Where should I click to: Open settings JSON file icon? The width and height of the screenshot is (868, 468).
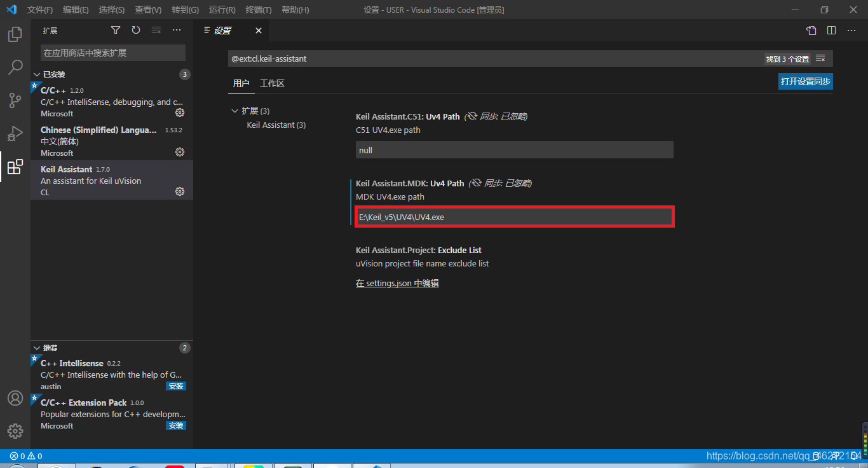tap(811, 31)
